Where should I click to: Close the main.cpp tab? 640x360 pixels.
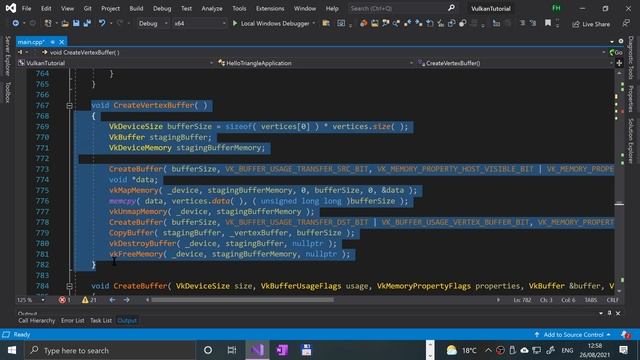pyautogui.click(x=62, y=42)
